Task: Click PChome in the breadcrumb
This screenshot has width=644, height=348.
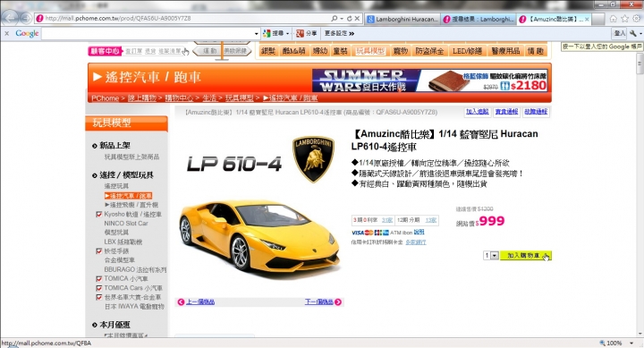Action: [x=105, y=98]
